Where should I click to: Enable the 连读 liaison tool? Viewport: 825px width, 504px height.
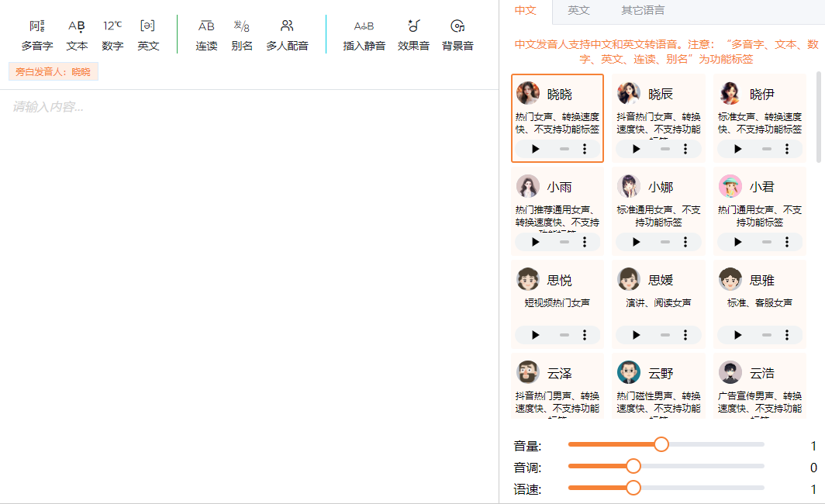pyautogui.click(x=206, y=26)
